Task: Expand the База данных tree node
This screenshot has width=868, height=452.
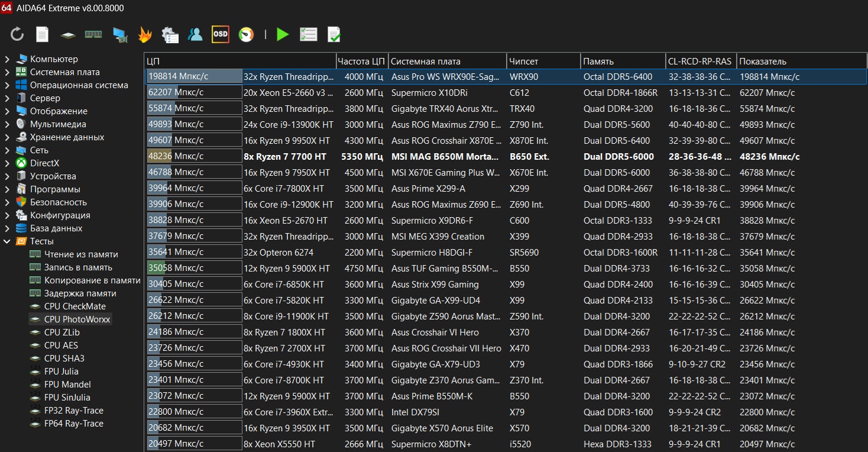Action: point(7,228)
